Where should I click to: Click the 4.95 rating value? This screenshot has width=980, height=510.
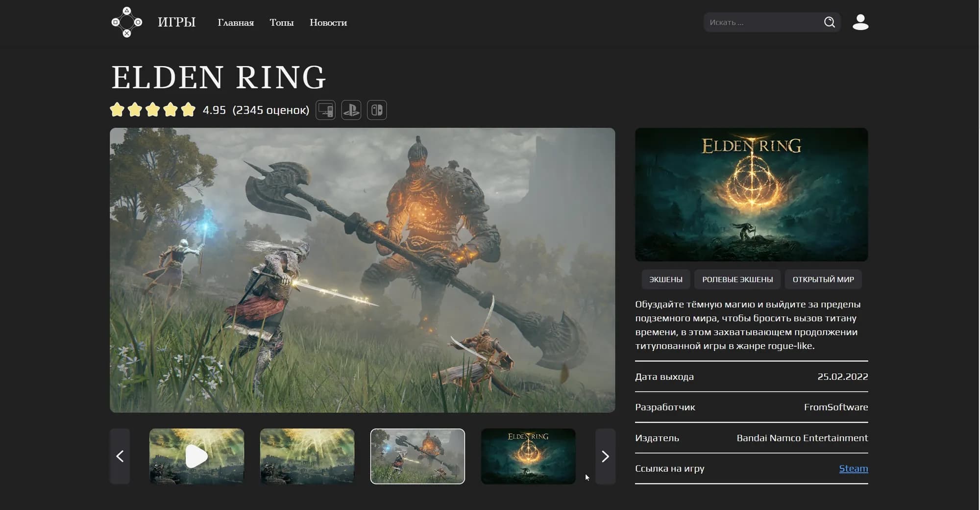214,110
